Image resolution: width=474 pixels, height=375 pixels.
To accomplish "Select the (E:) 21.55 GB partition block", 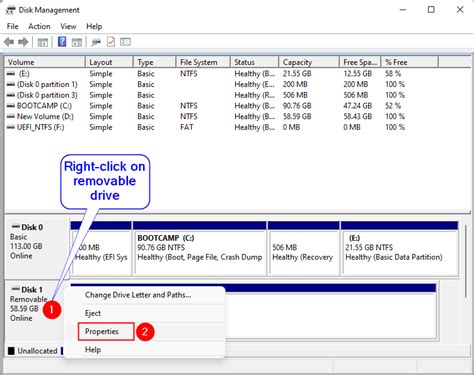I will pyautogui.click(x=400, y=248).
